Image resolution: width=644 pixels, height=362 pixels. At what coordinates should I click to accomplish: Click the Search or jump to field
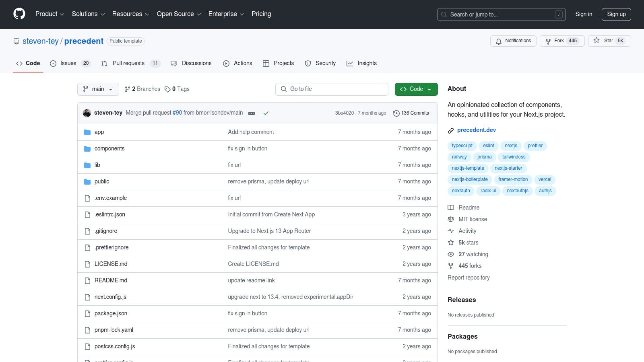tap(502, 14)
